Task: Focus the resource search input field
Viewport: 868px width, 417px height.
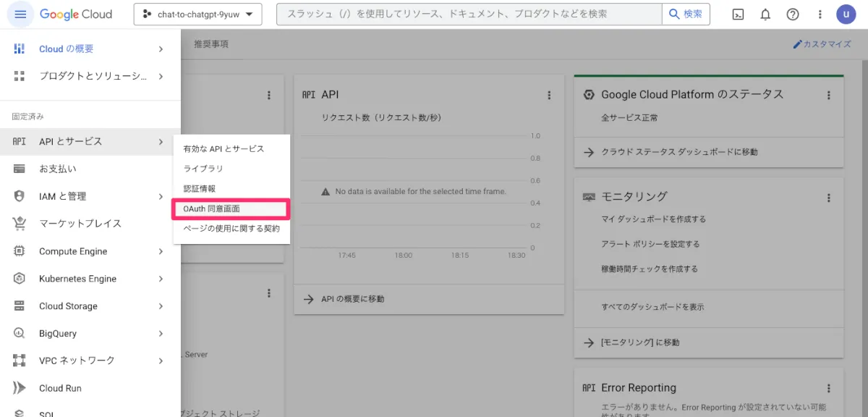Action: tap(469, 14)
